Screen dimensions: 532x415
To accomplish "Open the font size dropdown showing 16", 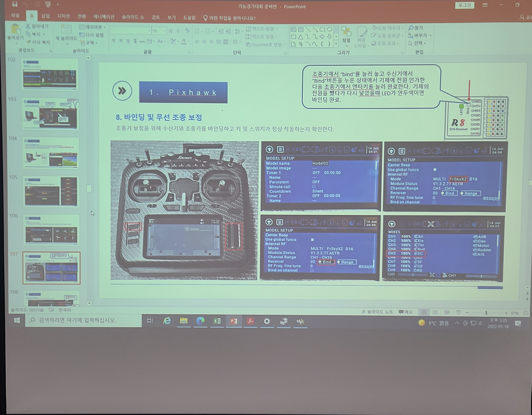I will tap(165, 31).
